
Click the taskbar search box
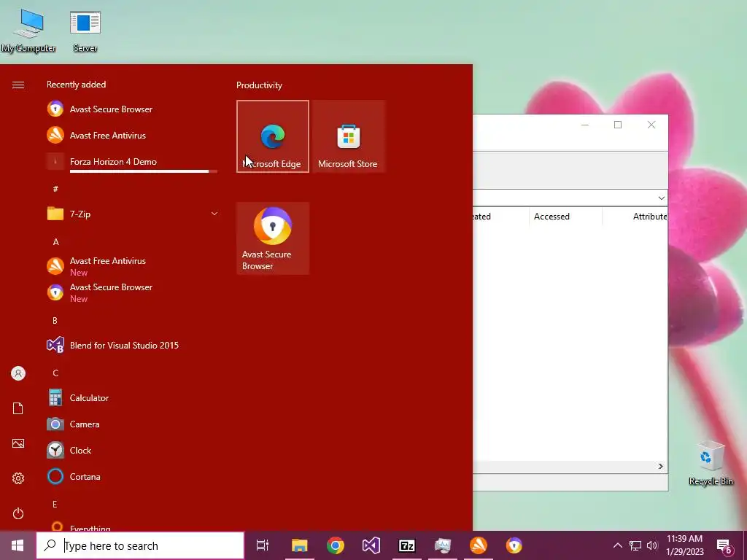tap(141, 545)
